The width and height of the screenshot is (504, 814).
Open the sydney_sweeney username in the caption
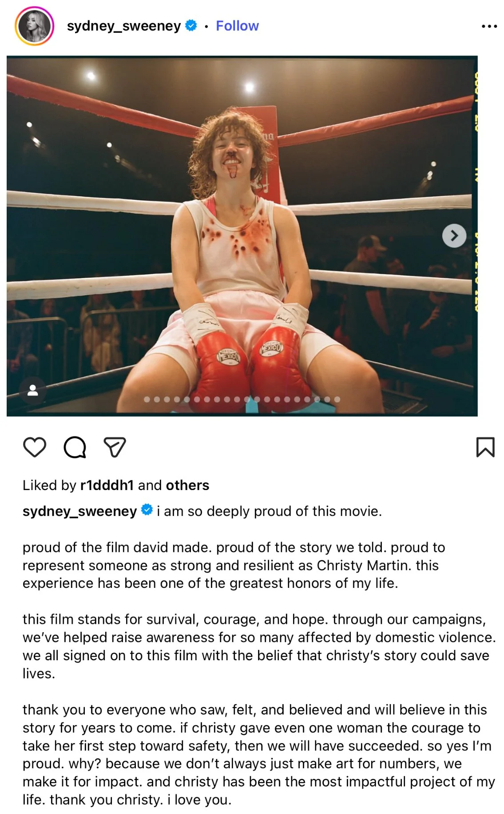pyautogui.click(x=79, y=511)
